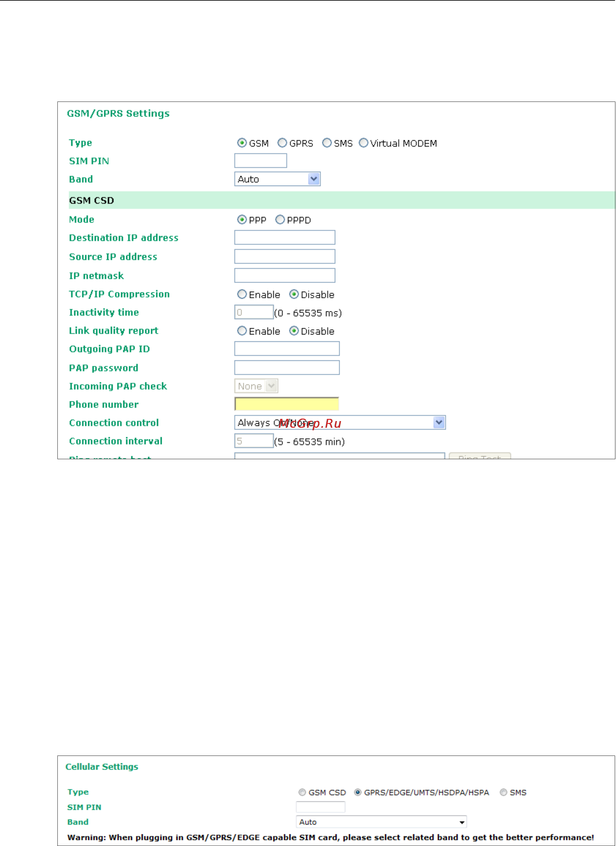Click the GSM CSD section header
Image resolution: width=616 pixels, height=846 pixels.
[342, 200]
